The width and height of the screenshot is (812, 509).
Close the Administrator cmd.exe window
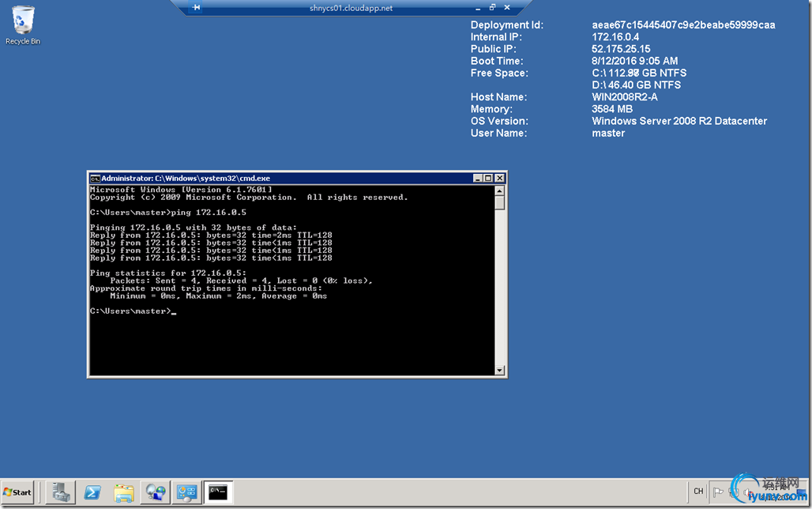pos(499,179)
